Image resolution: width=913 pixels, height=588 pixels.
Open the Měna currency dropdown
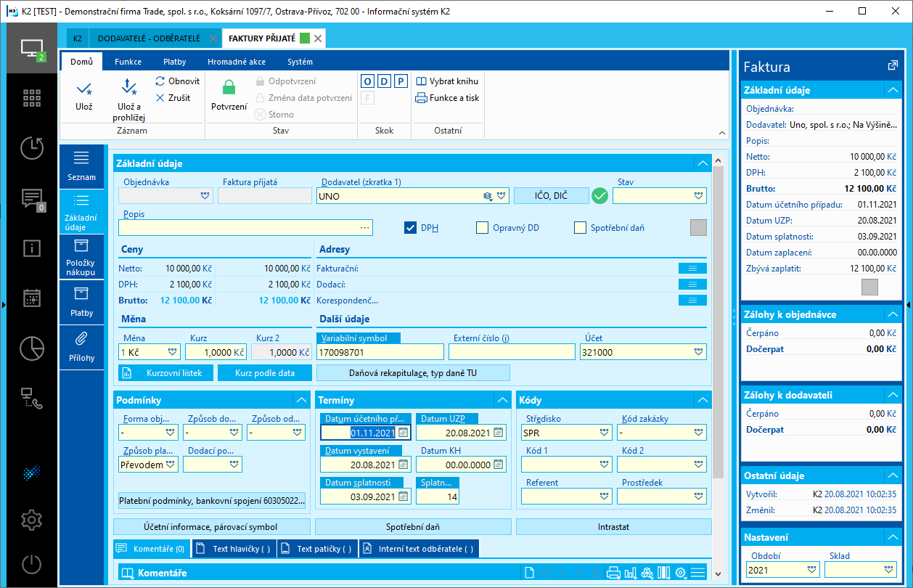click(x=172, y=352)
